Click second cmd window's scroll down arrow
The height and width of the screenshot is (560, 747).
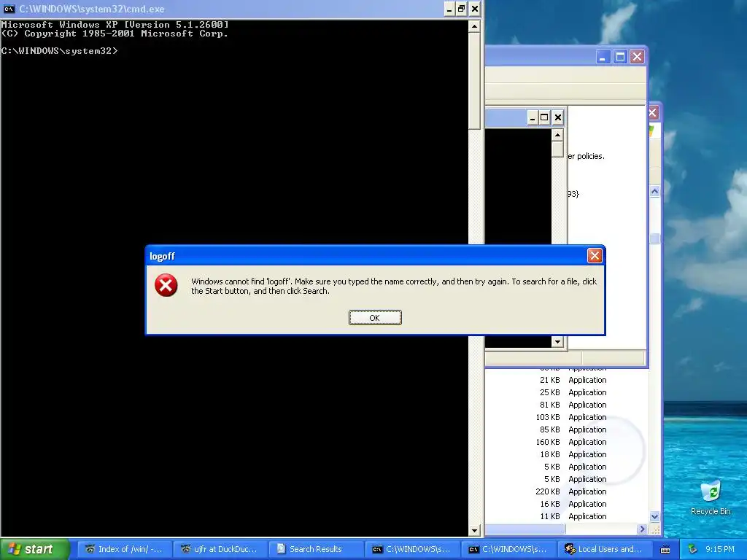557,341
